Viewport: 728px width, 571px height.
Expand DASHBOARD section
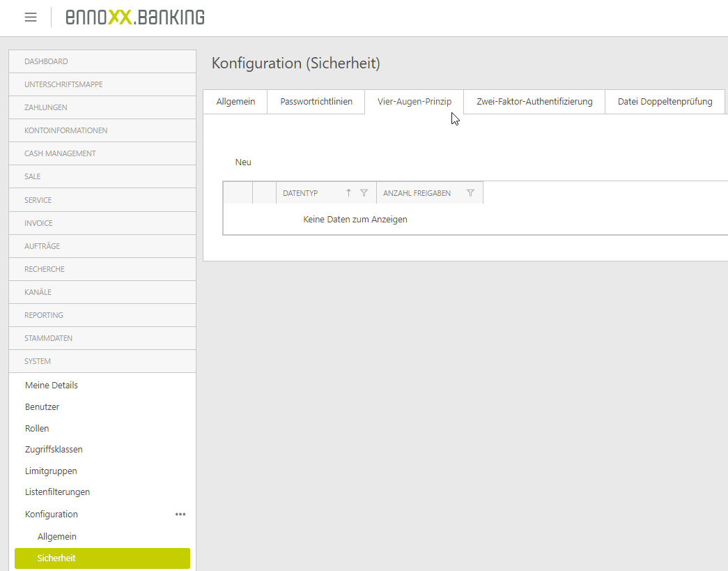(x=102, y=61)
